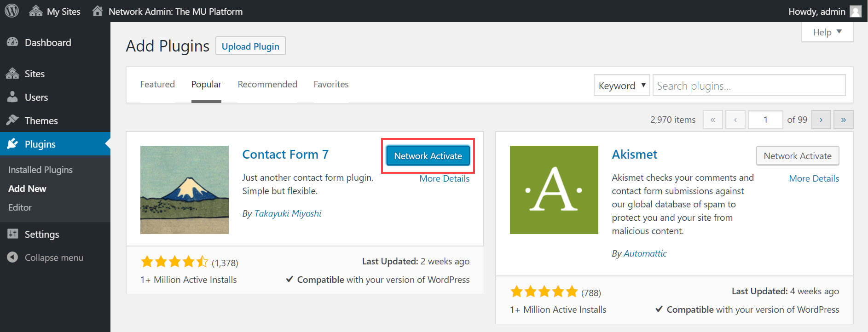Viewport: 868px width, 332px height.
Task: Switch to the Favorites tab
Action: (x=331, y=85)
